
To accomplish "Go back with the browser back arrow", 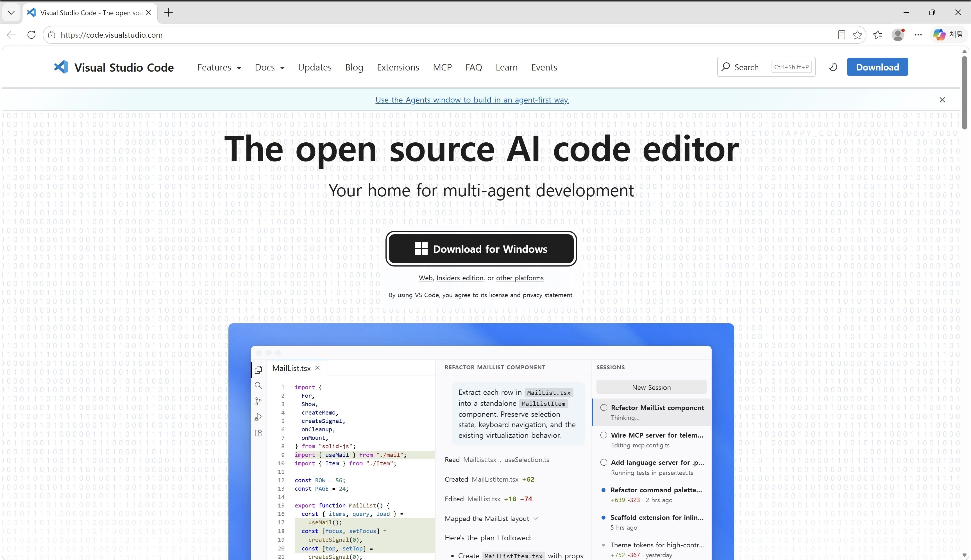I will tap(11, 35).
